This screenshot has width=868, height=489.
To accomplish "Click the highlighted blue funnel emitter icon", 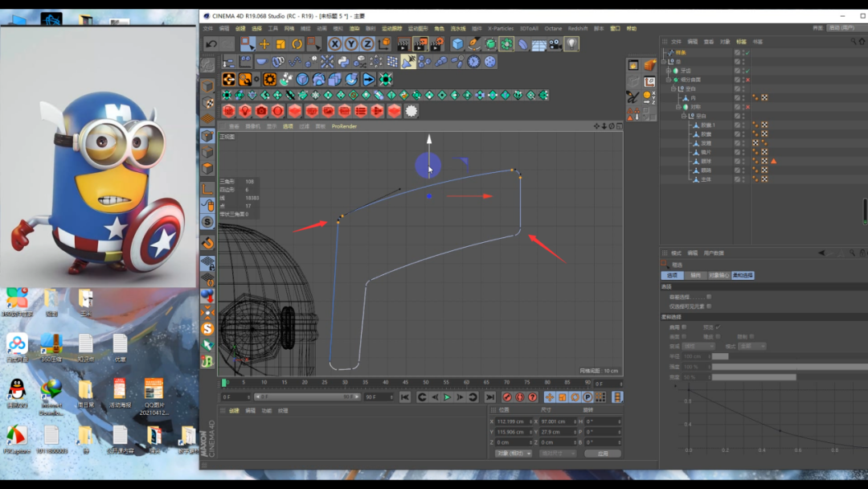I will [408, 61].
